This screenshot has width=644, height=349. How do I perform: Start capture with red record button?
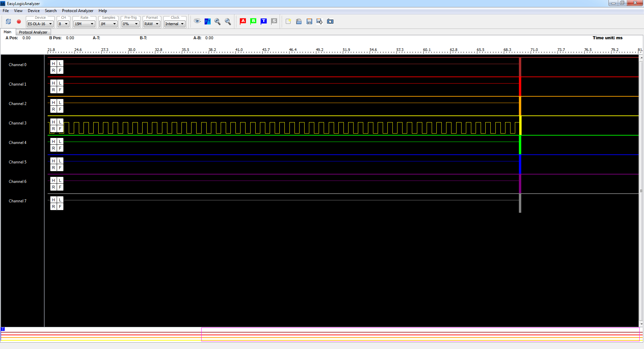(x=19, y=21)
